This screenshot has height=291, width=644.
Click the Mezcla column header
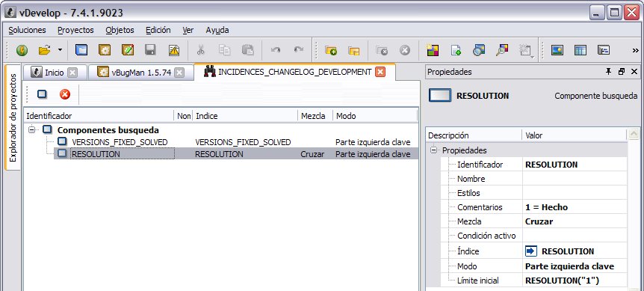tap(315, 116)
